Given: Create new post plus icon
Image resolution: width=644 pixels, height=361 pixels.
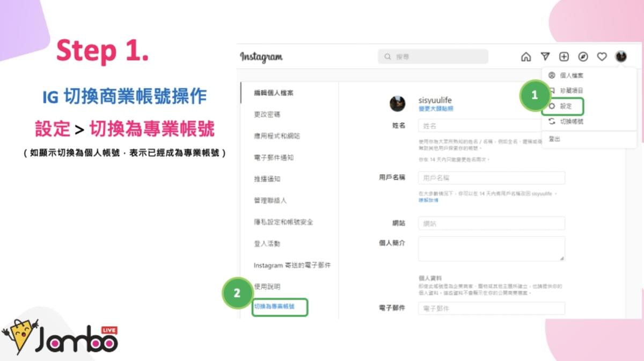Looking at the screenshot, I should [x=564, y=56].
